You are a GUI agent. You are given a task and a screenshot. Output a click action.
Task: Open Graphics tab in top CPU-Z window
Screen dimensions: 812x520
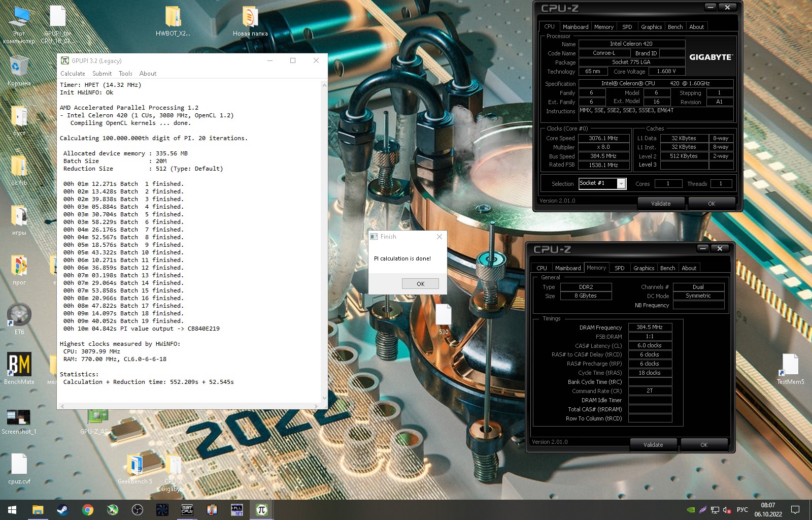(651, 27)
